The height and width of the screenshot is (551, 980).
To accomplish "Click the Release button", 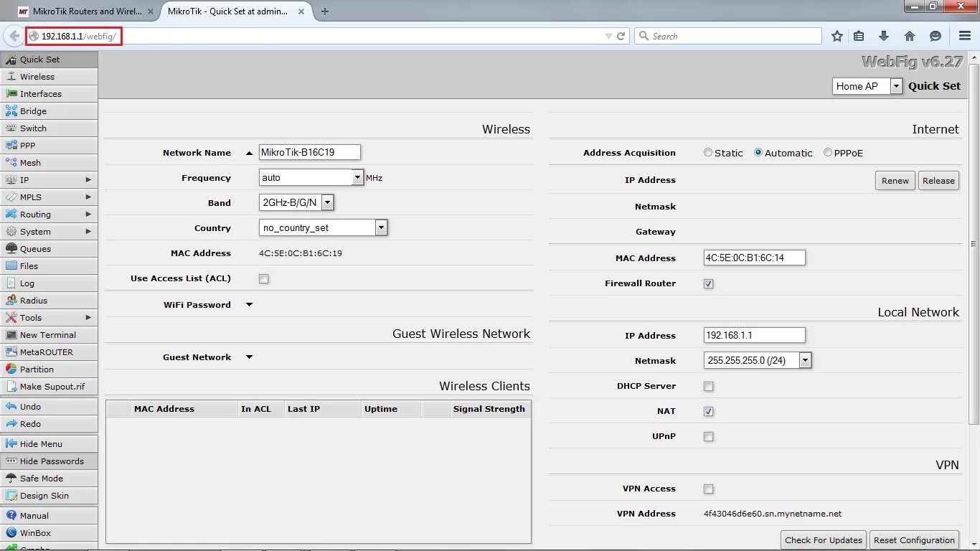I will (938, 181).
